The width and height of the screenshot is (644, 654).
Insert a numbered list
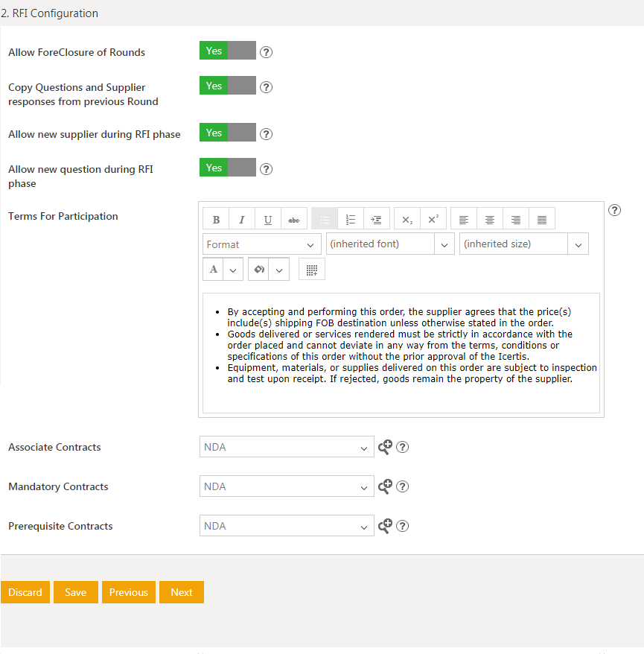pos(351,219)
